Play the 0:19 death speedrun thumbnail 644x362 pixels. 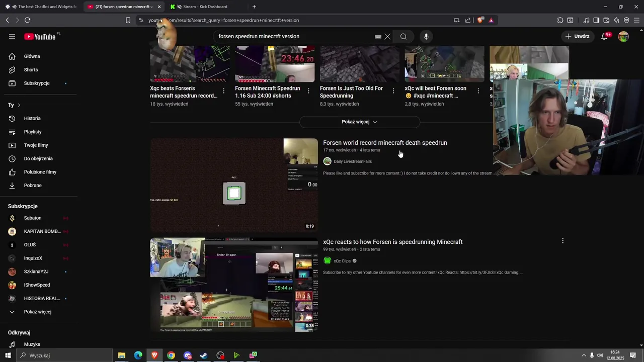(x=234, y=185)
